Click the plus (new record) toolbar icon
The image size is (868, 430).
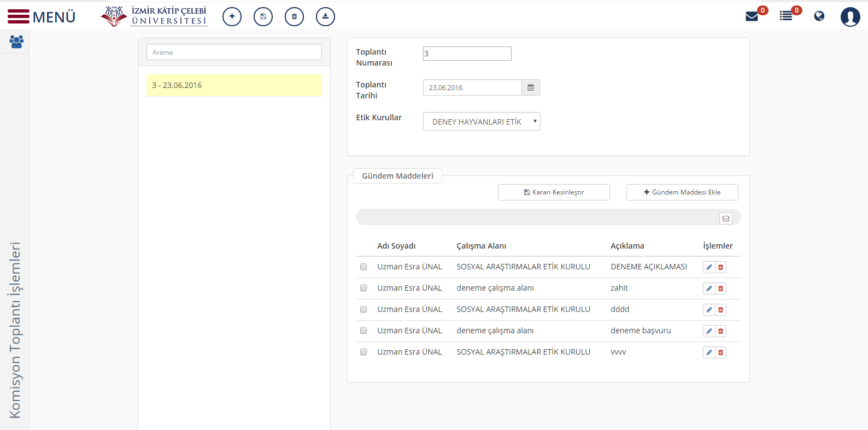click(232, 16)
